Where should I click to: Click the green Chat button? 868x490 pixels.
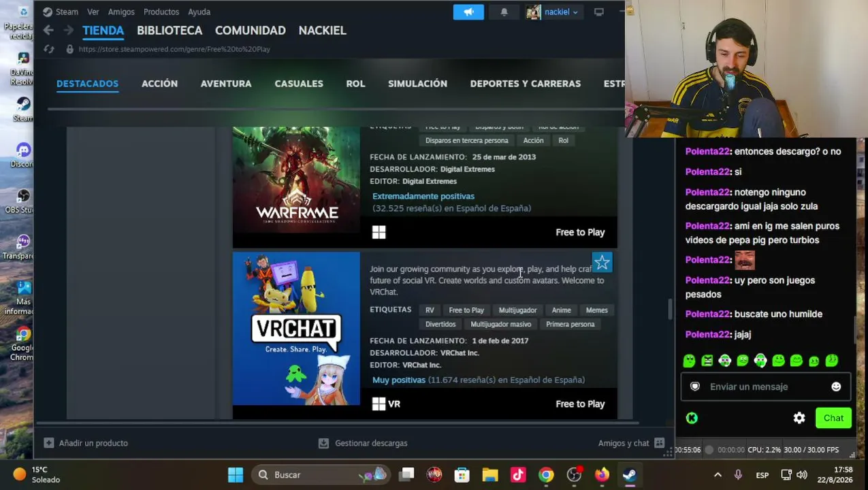833,418
